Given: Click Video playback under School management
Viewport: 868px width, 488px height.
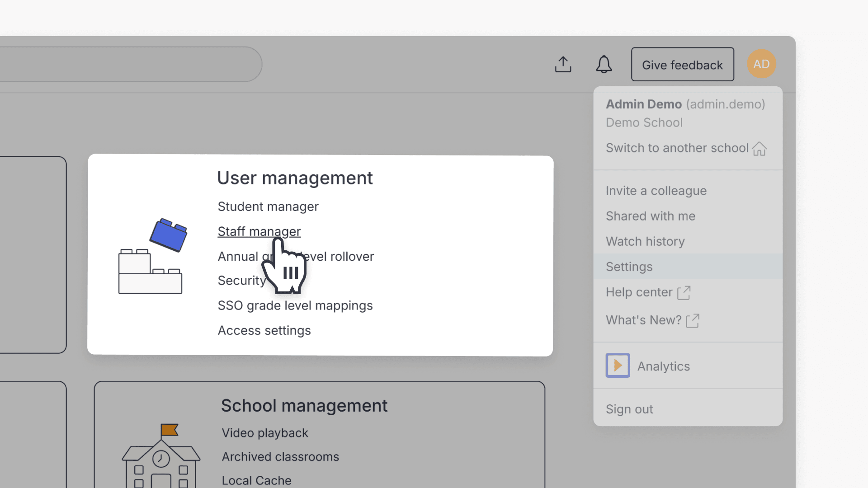Looking at the screenshot, I should pos(264,433).
